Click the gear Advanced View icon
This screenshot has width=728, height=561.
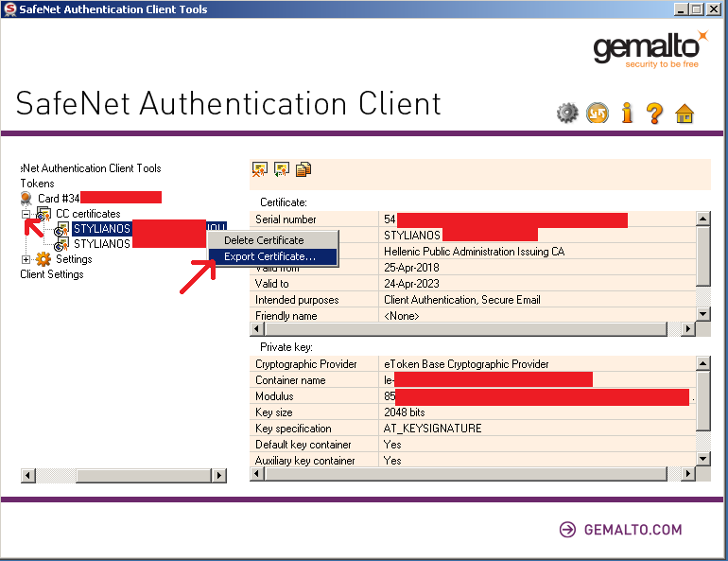tap(567, 114)
